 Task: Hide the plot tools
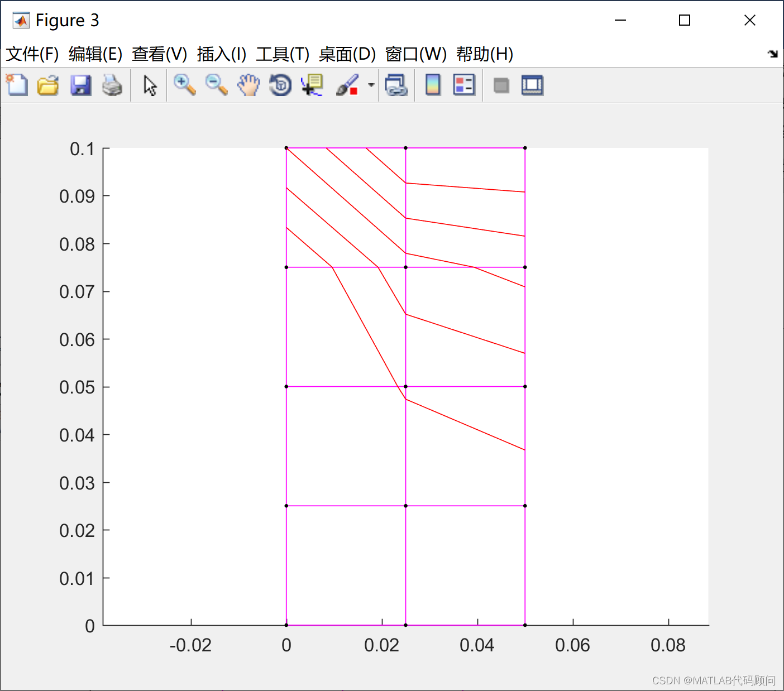coord(500,85)
